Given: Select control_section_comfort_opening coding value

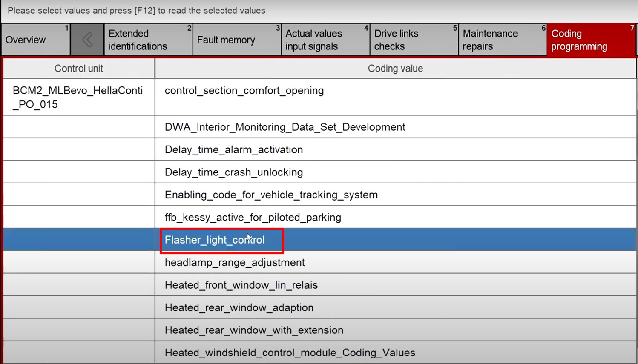Looking at the screenshot, I should point(244,91).
